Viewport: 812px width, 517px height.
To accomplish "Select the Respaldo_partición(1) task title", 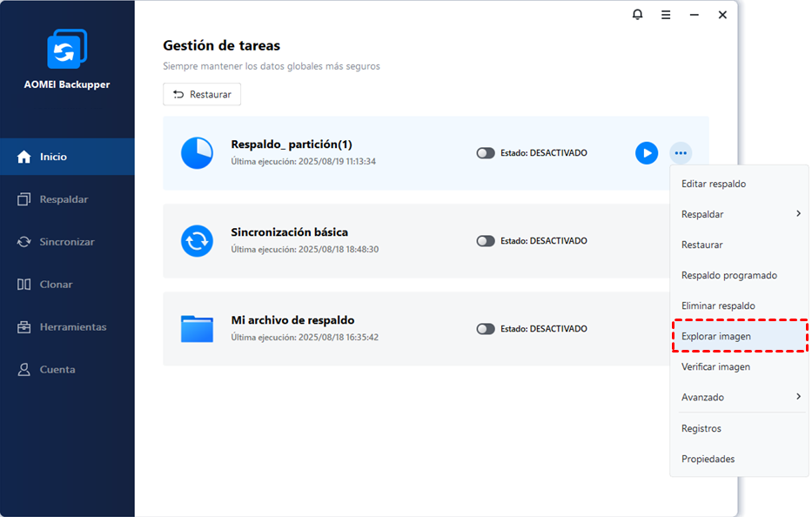I will point(292,144).
